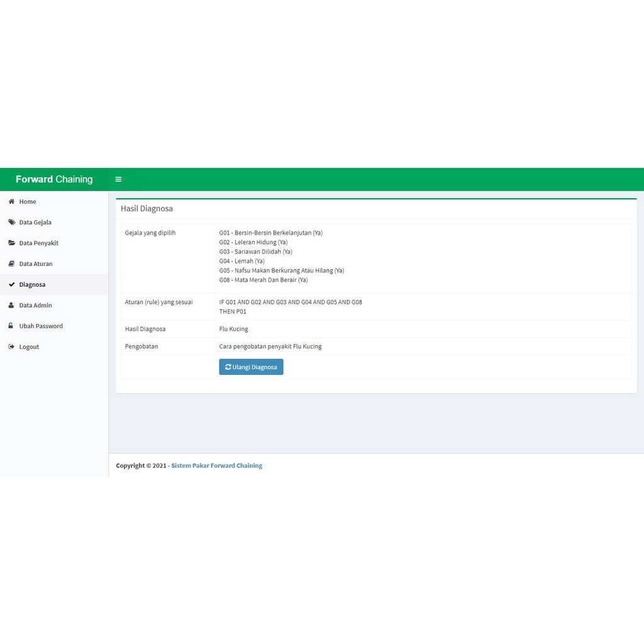Click the Forward Chaining brand title
Image resolution: width=644 pixels, height=644 pixels.
53,179
